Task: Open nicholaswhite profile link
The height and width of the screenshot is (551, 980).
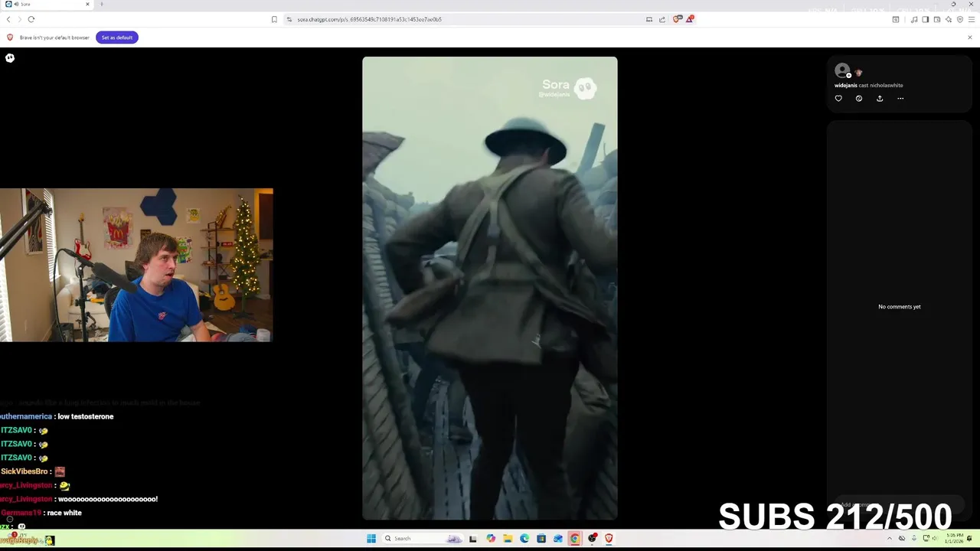Action: pos(887,86)
